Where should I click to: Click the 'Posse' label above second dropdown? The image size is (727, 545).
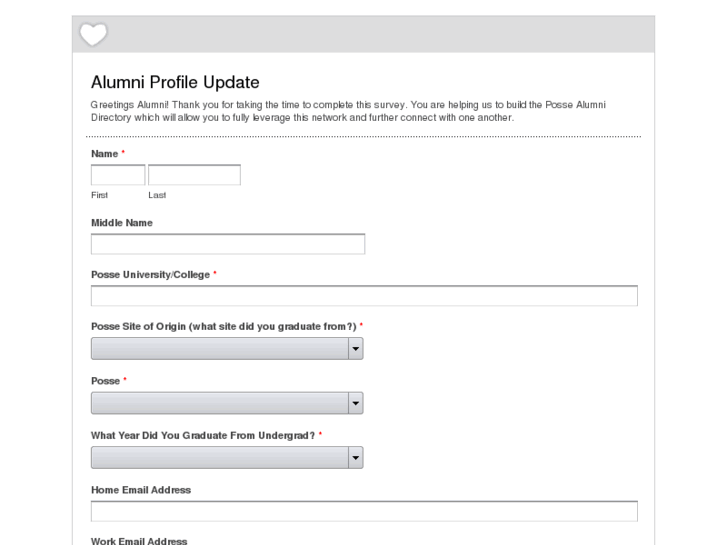coord(105,381)
